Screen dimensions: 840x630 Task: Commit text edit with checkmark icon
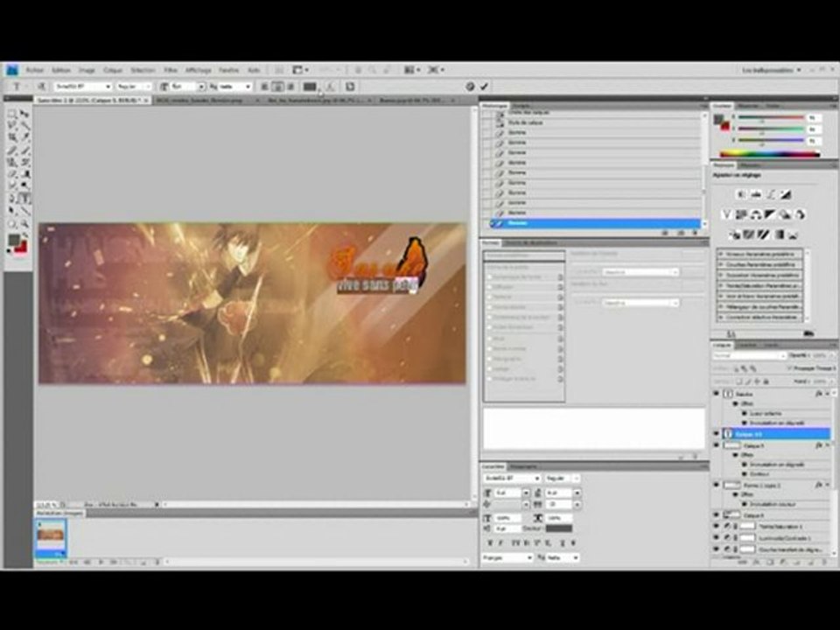[484, 87]
